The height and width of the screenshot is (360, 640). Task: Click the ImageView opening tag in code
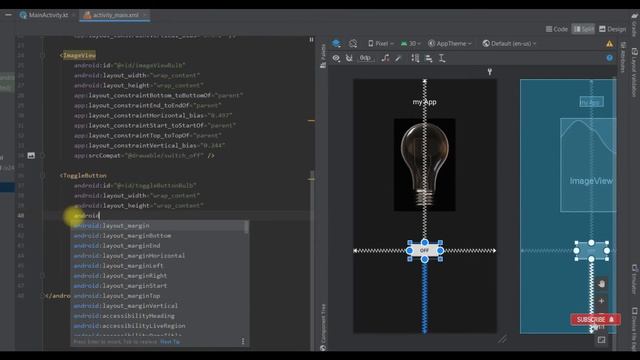78,55
